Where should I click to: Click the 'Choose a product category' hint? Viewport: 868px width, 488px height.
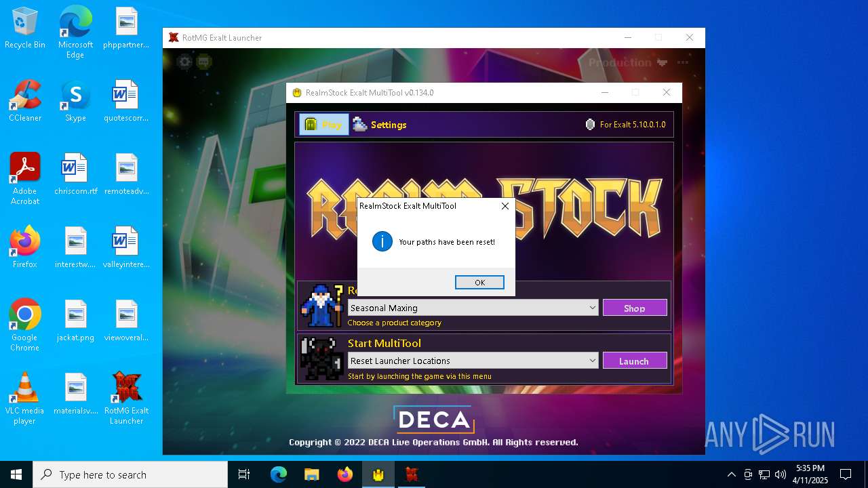[395, 323]
